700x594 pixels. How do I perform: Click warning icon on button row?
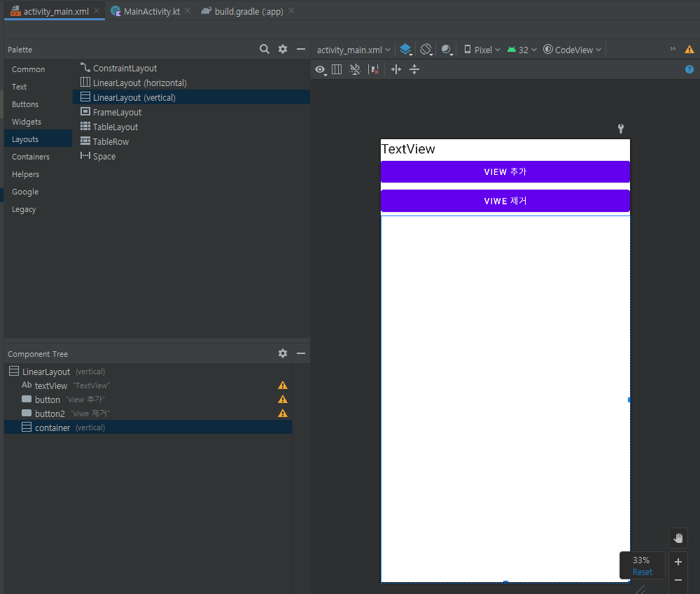tap(283, 399)
